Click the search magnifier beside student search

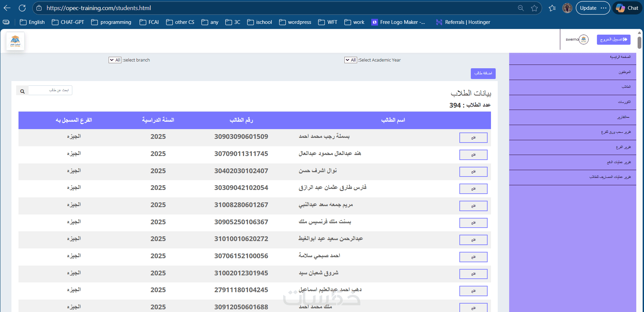[x=22, y=91]
